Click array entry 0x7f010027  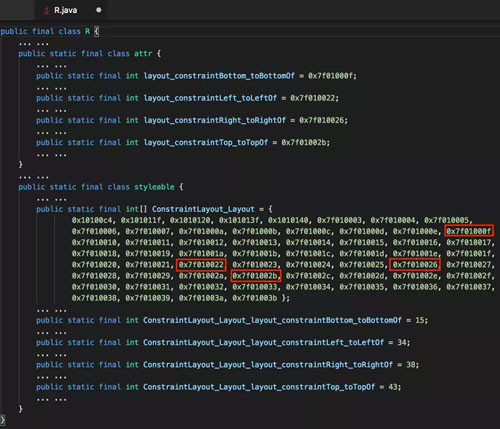point(469,265)
